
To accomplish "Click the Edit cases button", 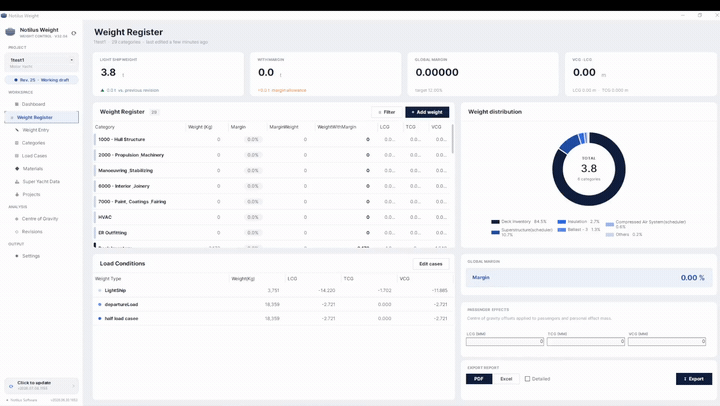I will pos(431,264).
